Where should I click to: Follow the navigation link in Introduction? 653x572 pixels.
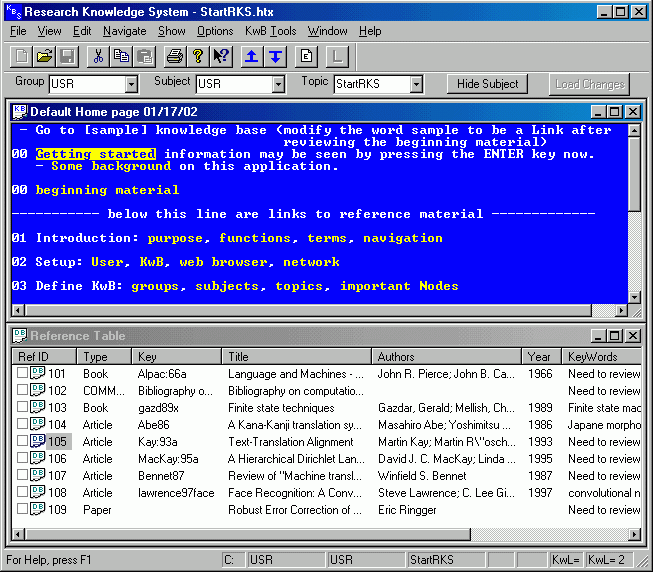(403, 239)
